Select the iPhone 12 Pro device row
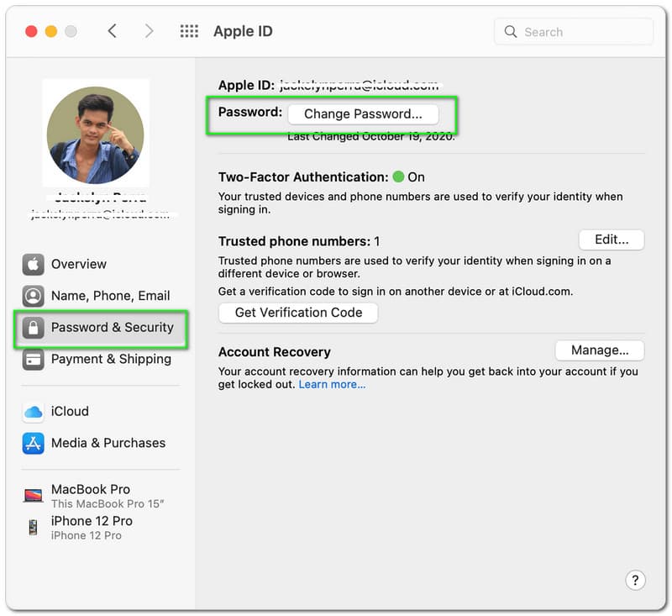 point(100,528)
